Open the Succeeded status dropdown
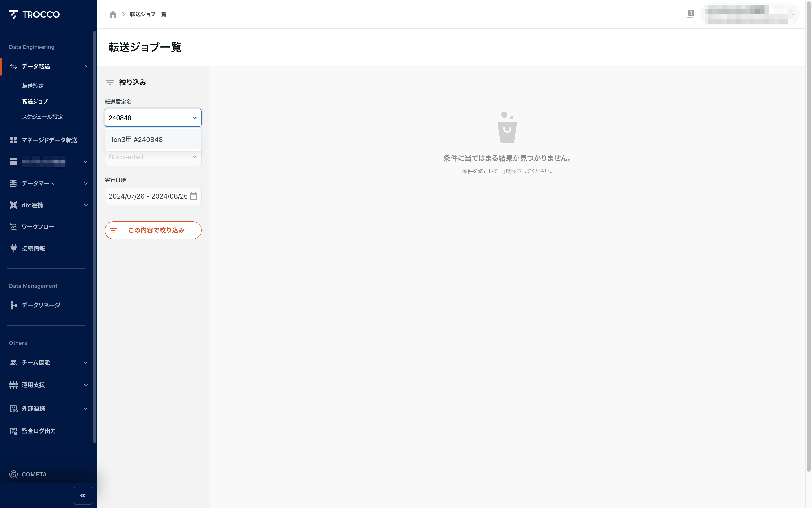Viewport: 812px width, 508px height. pyautogui.click(x=152, y=156)
